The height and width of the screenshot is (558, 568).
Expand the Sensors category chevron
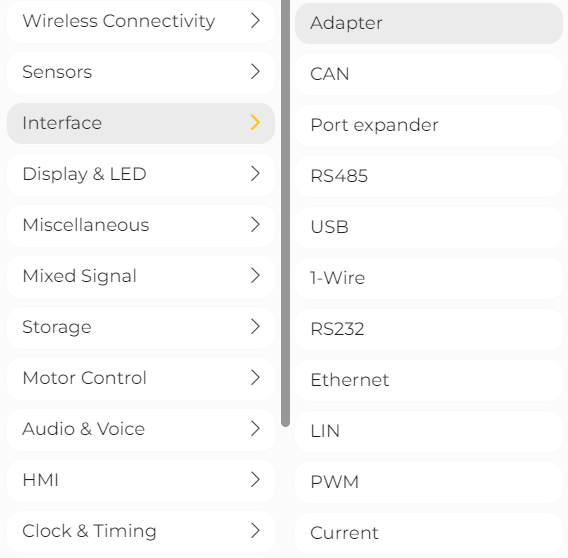coord(255,71)
